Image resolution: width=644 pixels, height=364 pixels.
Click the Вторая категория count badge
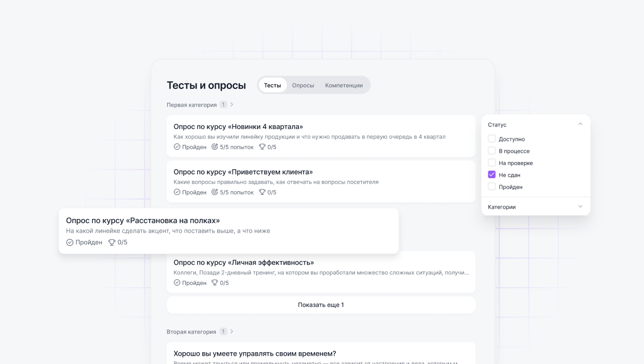tap(224, 332)
